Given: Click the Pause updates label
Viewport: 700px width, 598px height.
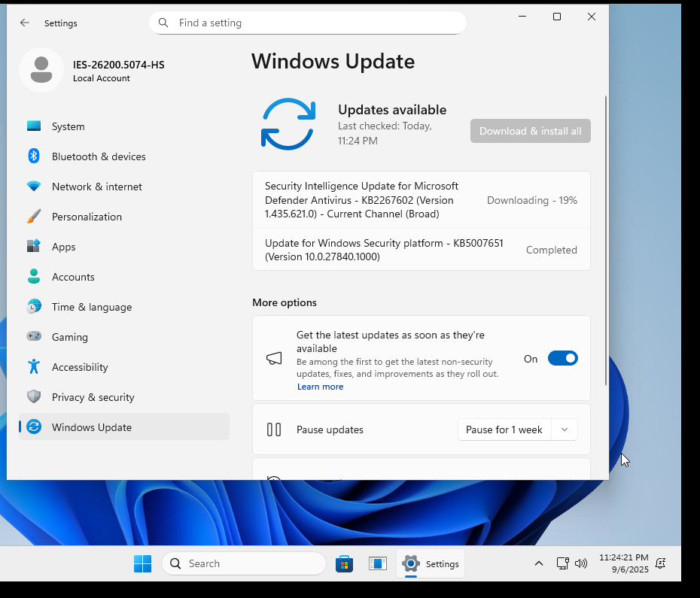Looking at the screenshot, I should pos(330,430).
